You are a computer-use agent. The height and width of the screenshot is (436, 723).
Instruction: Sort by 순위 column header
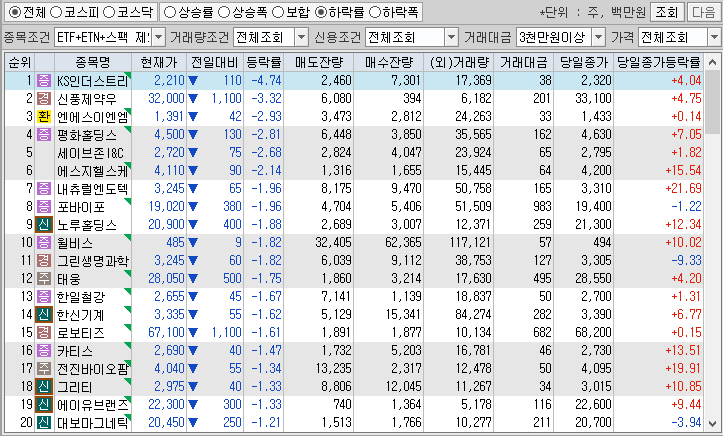(x=20, y=62)
